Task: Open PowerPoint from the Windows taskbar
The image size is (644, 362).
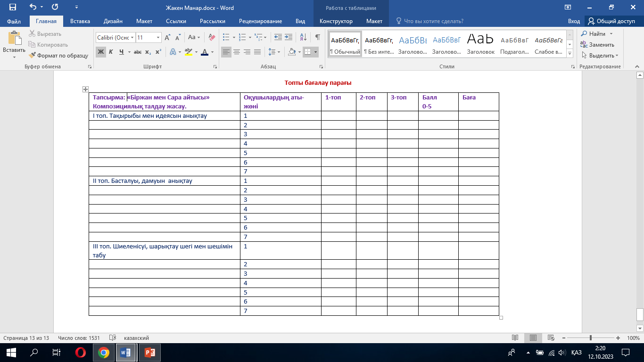Action: [149, 352]
